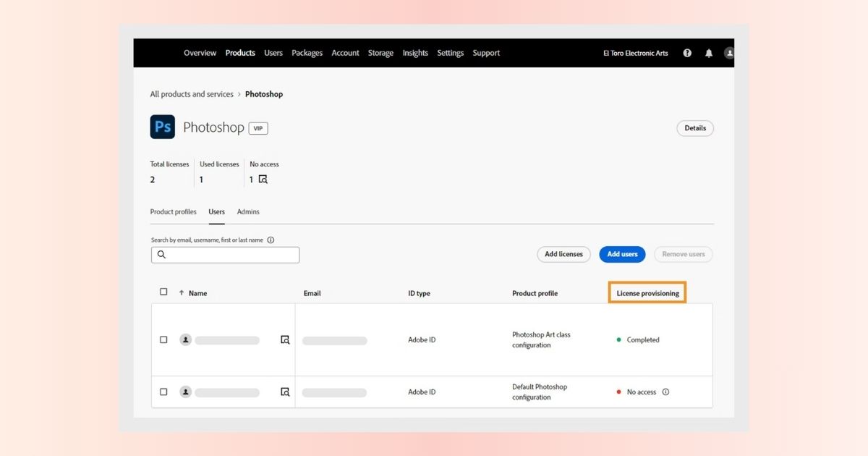The image size is (868, 456).
Task: Open user details icon in the Completed row
Action: [x=285, y=339]
